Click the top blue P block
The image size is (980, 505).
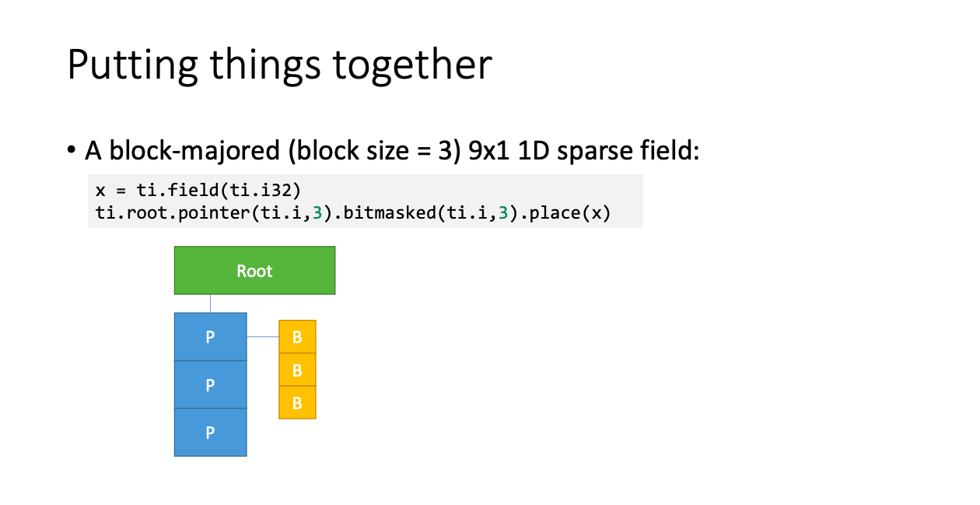click(210, 336)
